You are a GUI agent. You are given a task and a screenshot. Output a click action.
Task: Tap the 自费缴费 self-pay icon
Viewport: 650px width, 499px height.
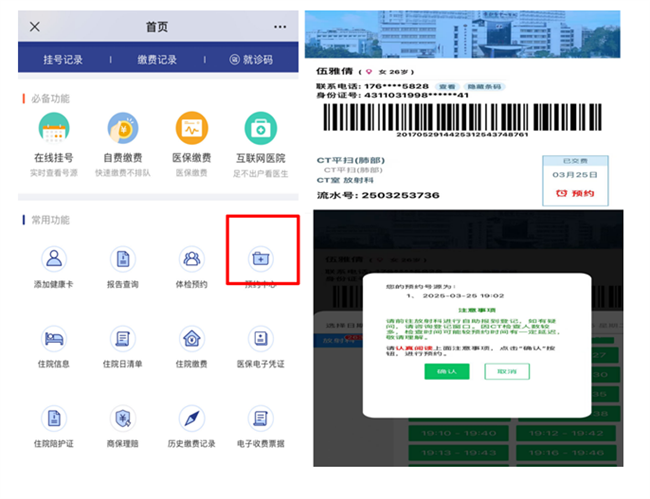[x=122, y=129]
